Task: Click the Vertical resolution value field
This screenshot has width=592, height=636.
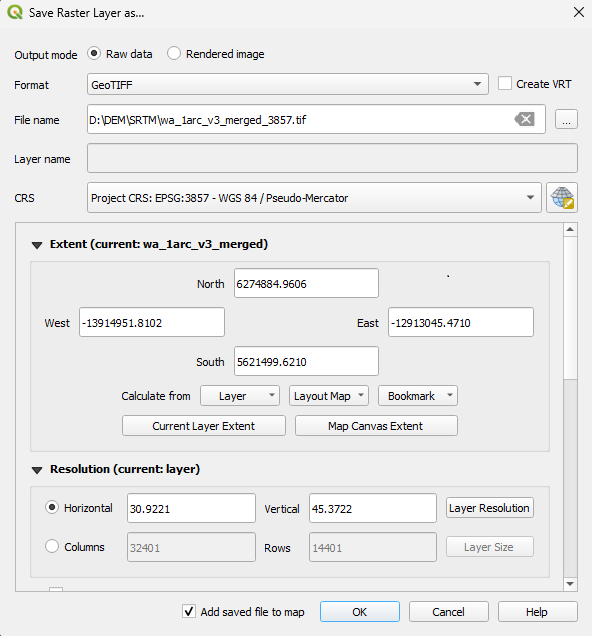Action: pyautogui.click(x=373, y=508)
